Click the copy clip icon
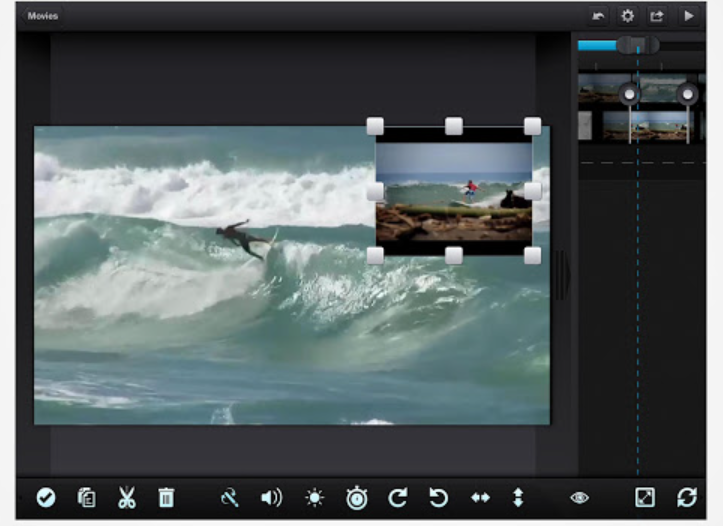This screenshot has width=723, height=526. [86, 498]
